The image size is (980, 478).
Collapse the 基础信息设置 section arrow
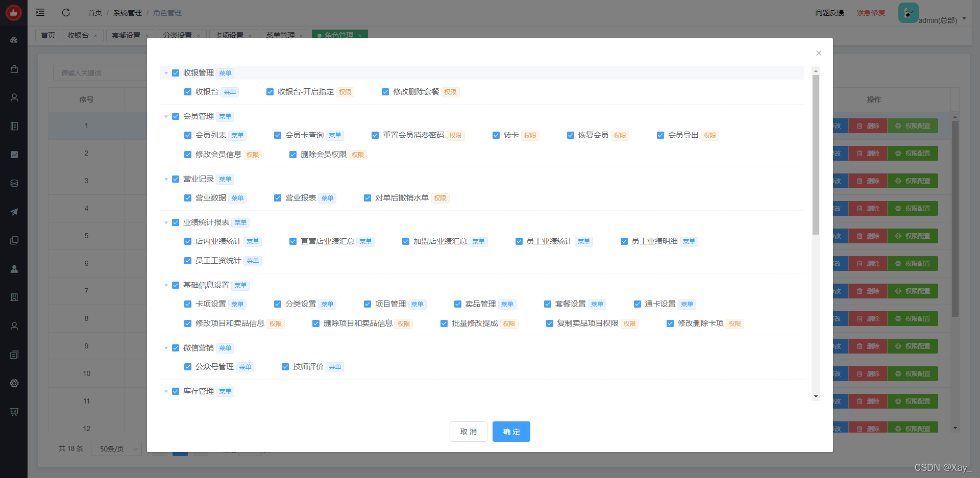point(166,285)
